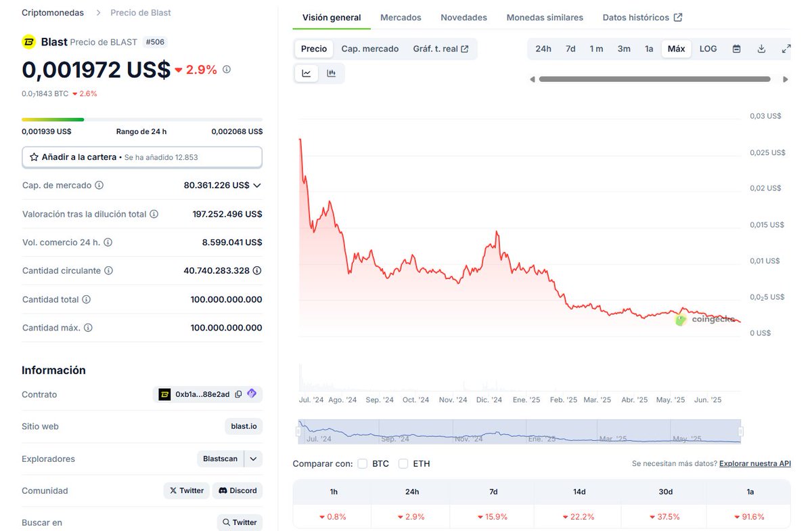Show info for Cantidad total
Image resolution: width=812 pixels, height=531 pixels.
tap(86, 299)
